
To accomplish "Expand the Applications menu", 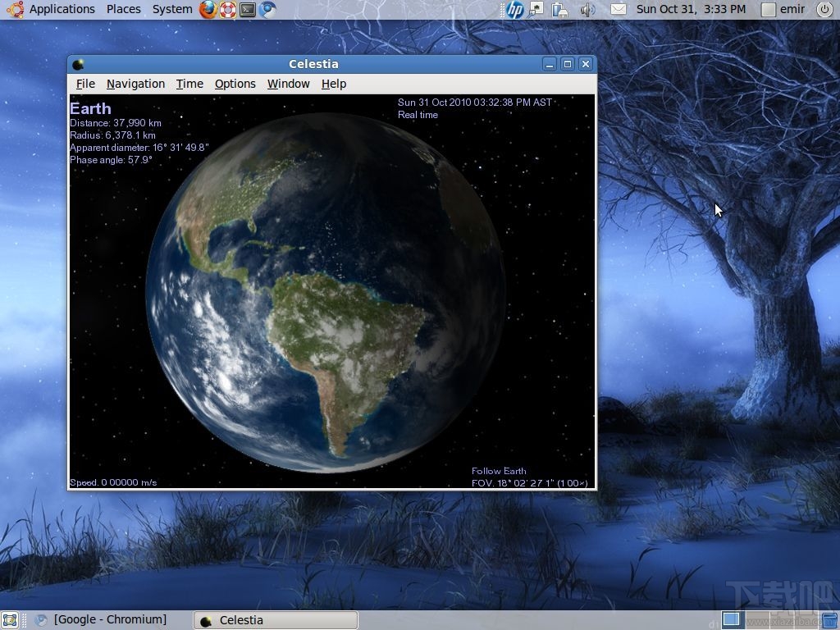I will point(62,10).
